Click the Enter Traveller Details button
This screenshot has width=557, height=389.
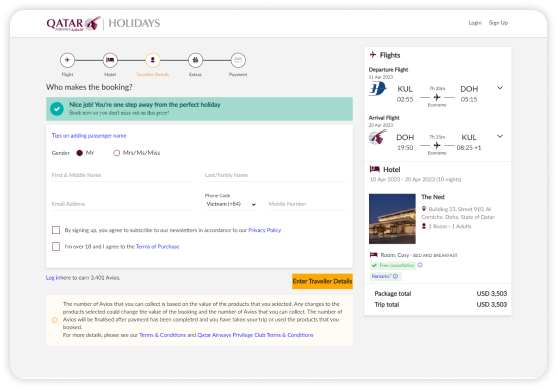[322, 281]
